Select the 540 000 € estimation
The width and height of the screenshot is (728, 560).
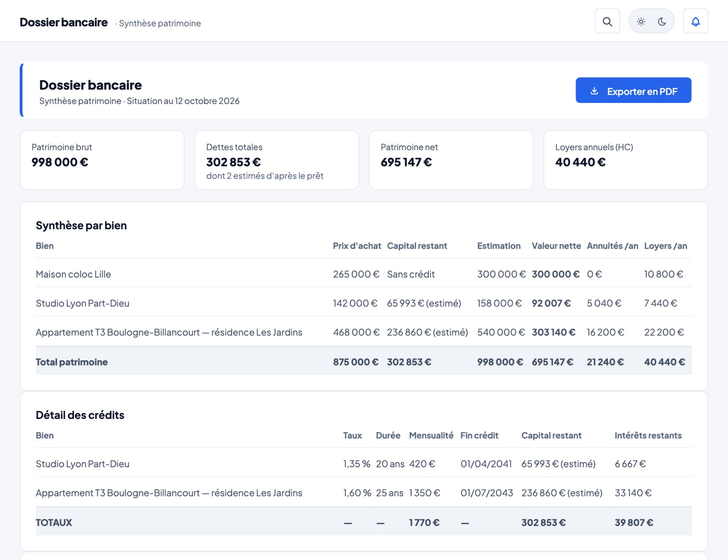501,332
